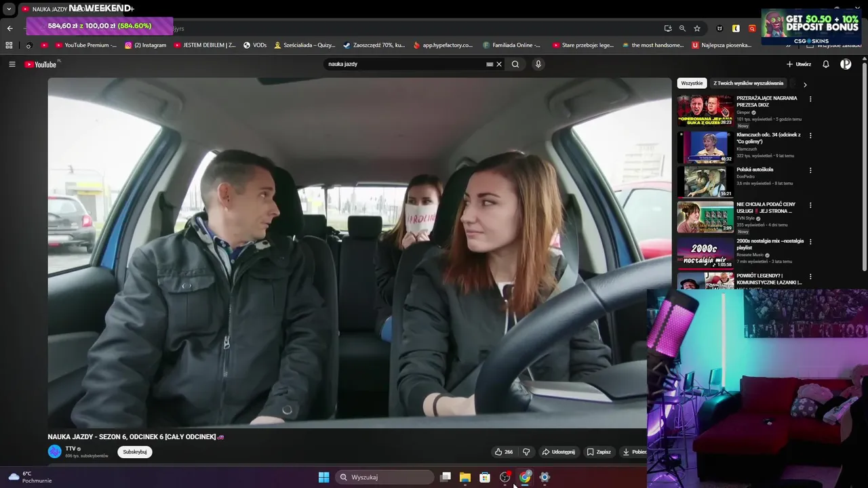Click the Udostępnij share button
The width and height of the screenshot is (868, 488).
tap(558, 452)
